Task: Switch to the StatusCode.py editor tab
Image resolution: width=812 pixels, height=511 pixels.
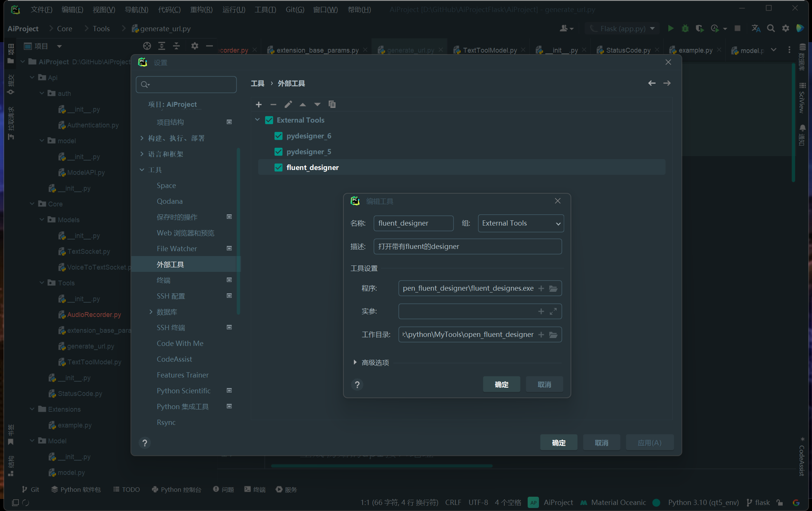Action: 628,50
